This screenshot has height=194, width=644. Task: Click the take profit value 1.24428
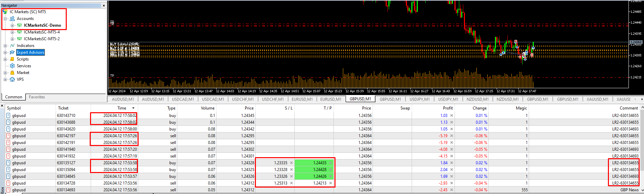320,170
